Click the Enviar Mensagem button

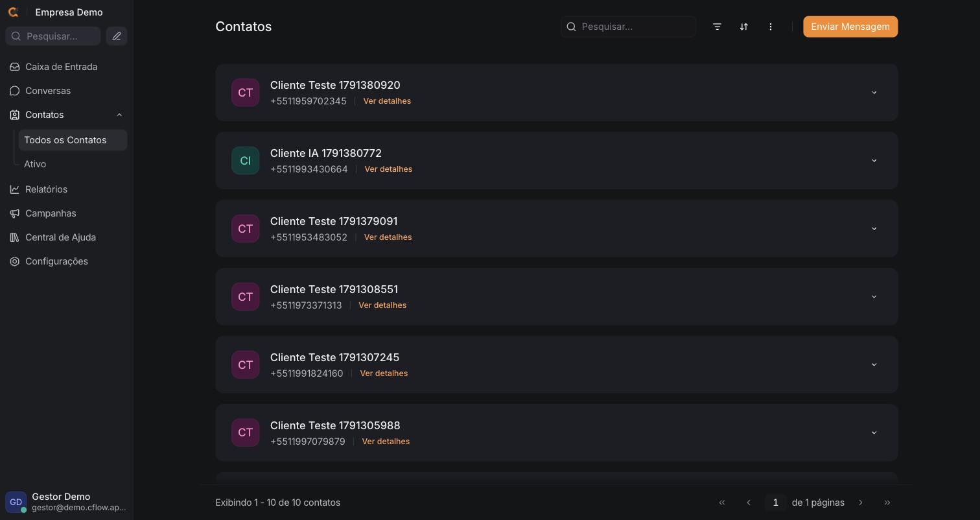pos(850,27)
